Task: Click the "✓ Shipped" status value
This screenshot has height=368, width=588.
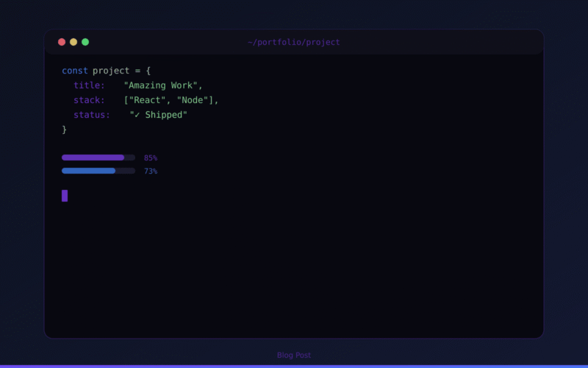Action: tap(158, 115)
